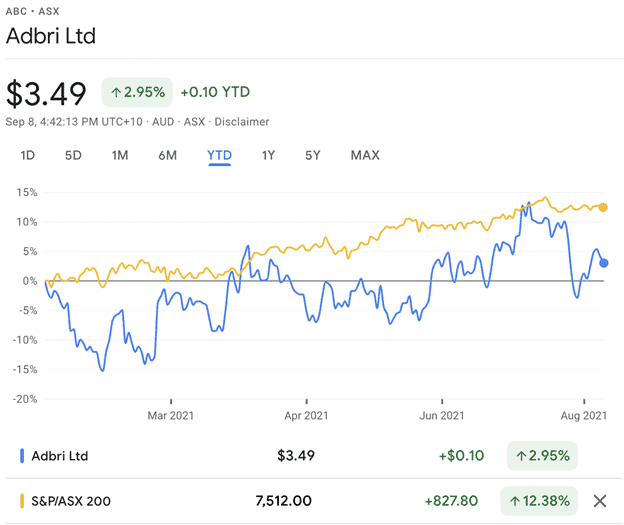Image resolution: width=624 pixels, height=525 pixels.
Task: Select the YTD range tab
Action: click(219, 155)
